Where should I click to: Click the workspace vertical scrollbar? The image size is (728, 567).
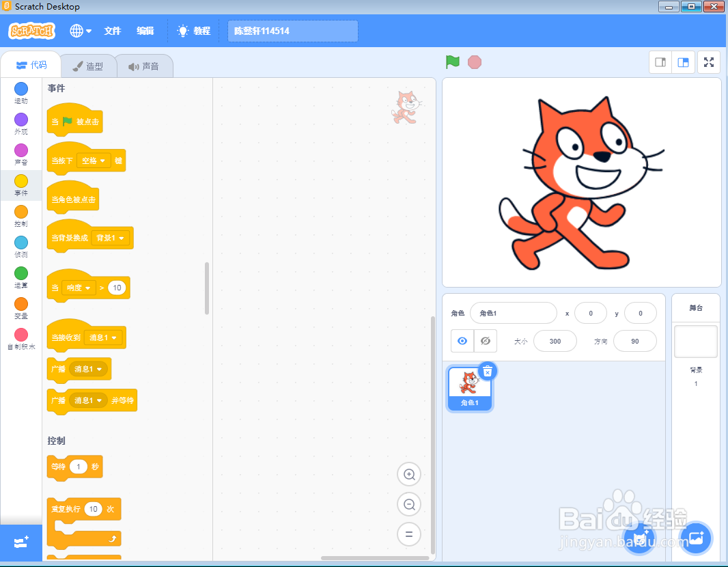coord(433,435)
